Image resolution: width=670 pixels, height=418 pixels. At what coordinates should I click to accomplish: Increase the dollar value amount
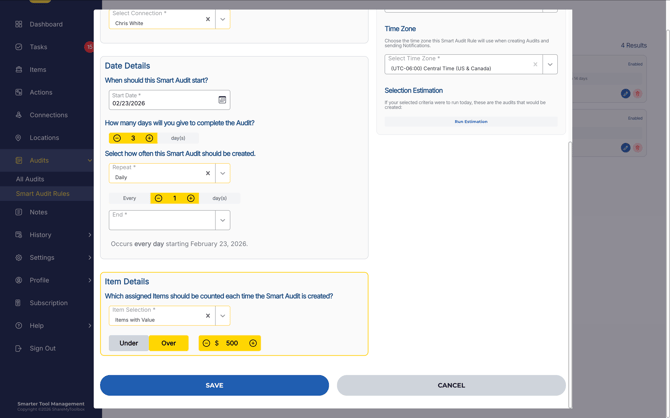(253, 343)
